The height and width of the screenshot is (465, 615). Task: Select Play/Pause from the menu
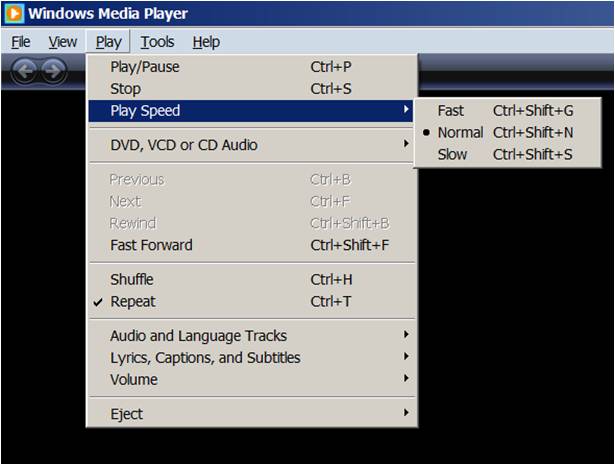tap(145, 67)
